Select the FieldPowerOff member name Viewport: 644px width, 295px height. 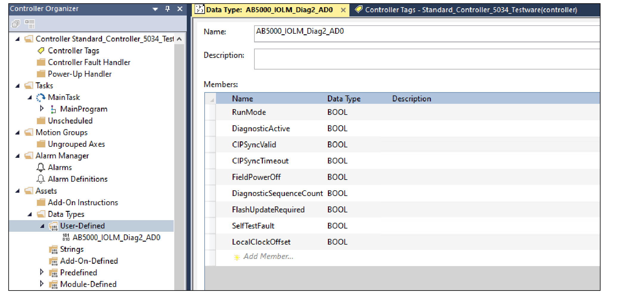pos(256,177)
